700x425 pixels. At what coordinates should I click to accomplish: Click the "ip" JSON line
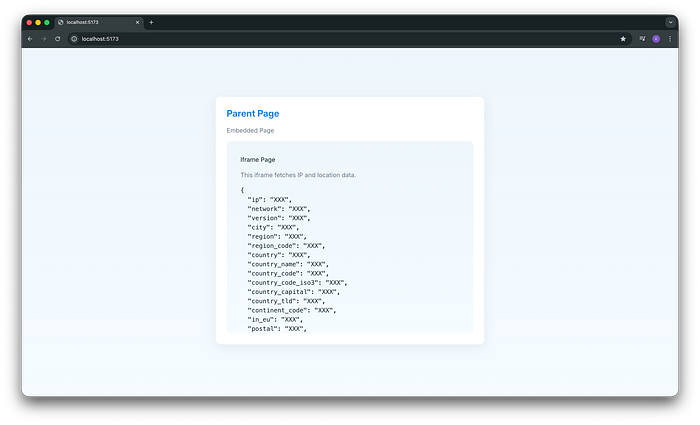click(x=270, y=200)
